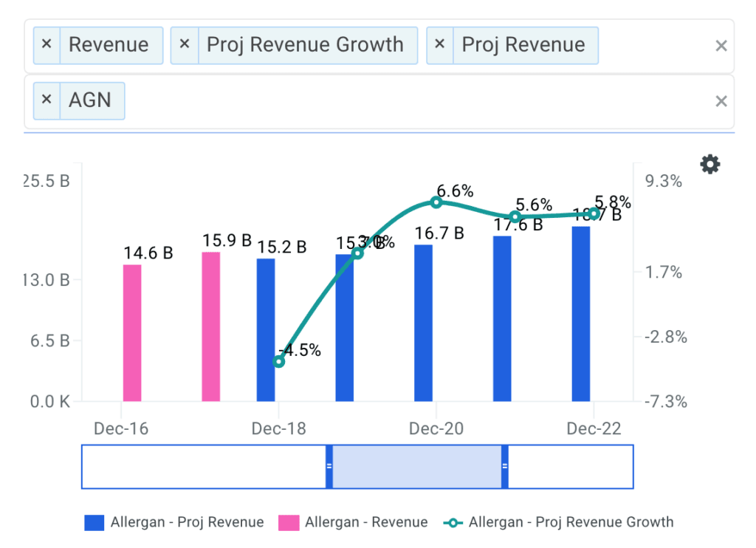Remove the Proj Revenue tag
Screen dimensions: 756x548
pyautogui.click(x=440, y=44)
